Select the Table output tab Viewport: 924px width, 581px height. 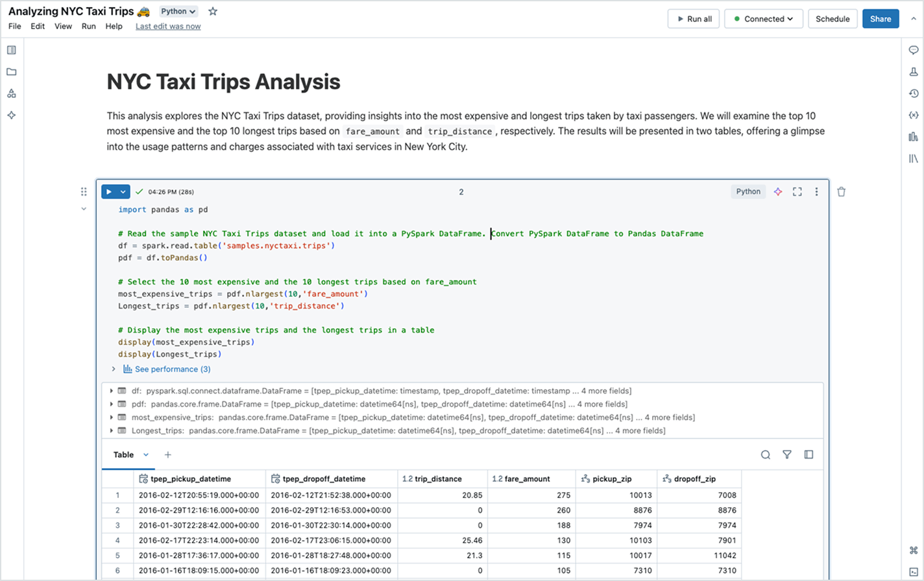[123, 455]
